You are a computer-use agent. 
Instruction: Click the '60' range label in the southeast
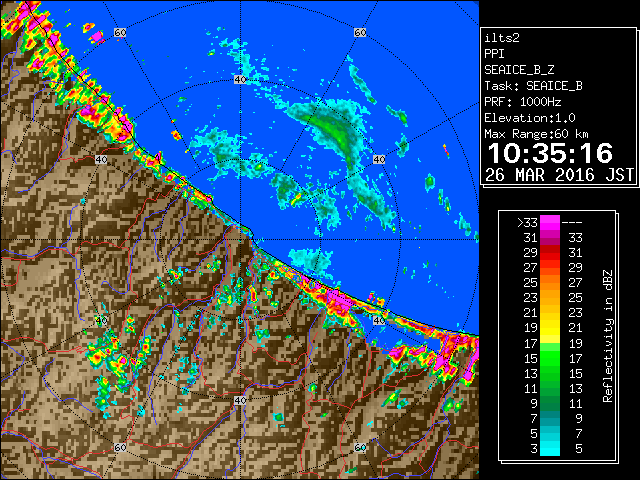click(360, 447)
